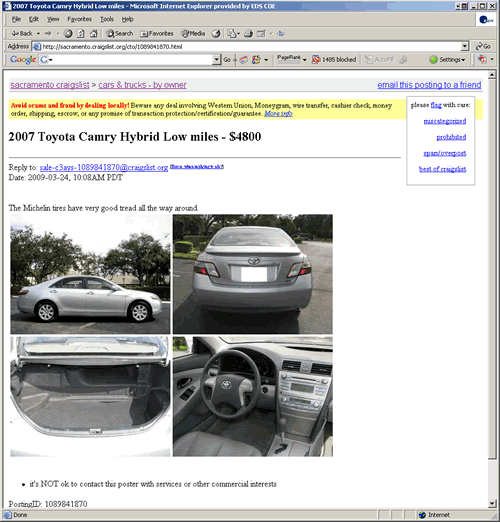Open the View menu
Image resolution: width=500 pixels, height=523 pixels.
coord(53,19)
